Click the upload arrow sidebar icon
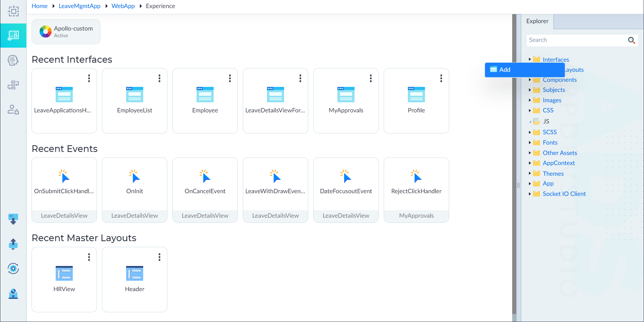 click(x=13, y=244)
